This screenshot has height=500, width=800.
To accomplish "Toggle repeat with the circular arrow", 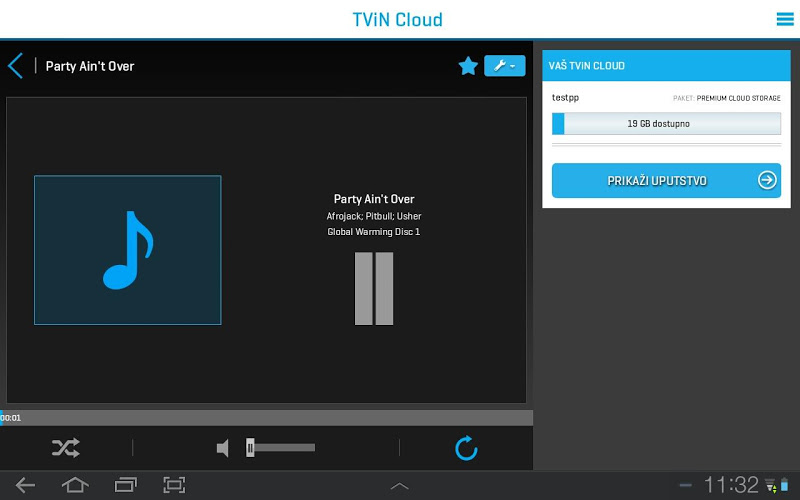I will click(466, 448).
